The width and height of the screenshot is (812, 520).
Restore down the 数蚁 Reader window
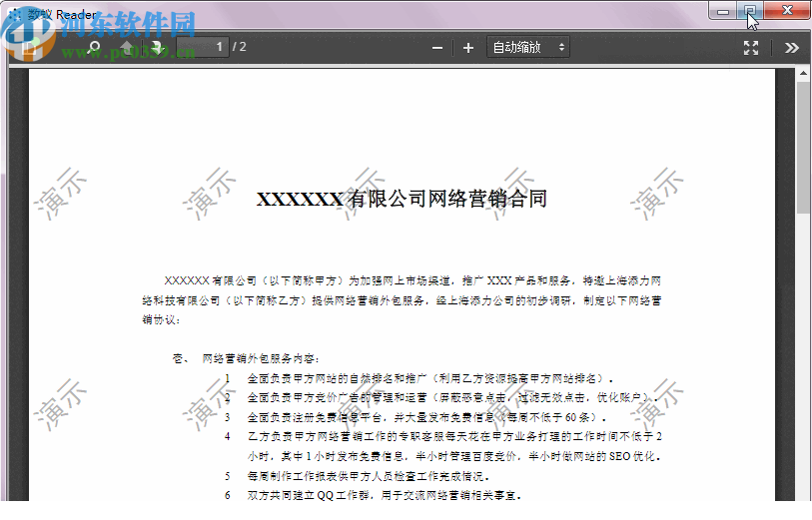pos(749,11)
